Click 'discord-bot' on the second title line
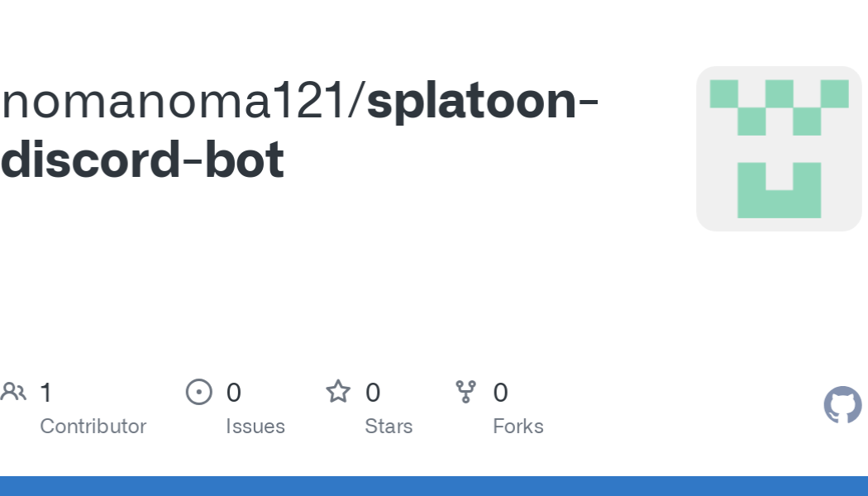This screenshot has height=496, width=868. pyautogui.click(x=142, y=160)
